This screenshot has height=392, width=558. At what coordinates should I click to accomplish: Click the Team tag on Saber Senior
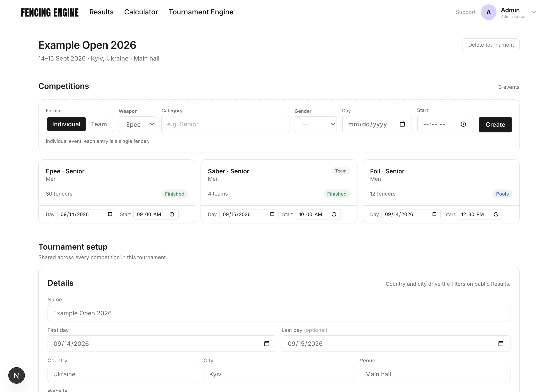click(x=341, y=171)
